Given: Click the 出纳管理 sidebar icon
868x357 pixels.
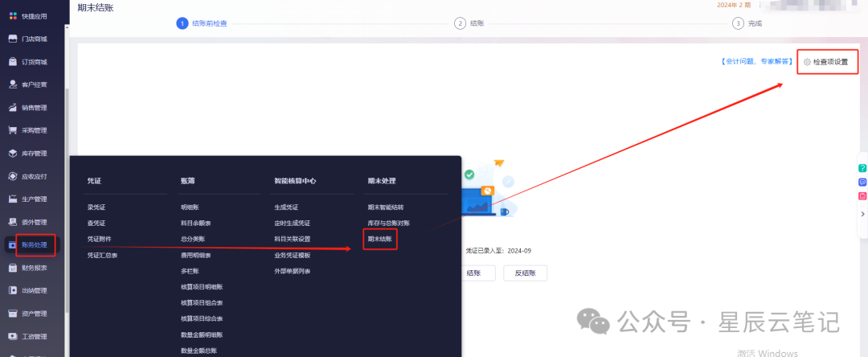Looking at the screenshot, I should (x=12, y=290).
